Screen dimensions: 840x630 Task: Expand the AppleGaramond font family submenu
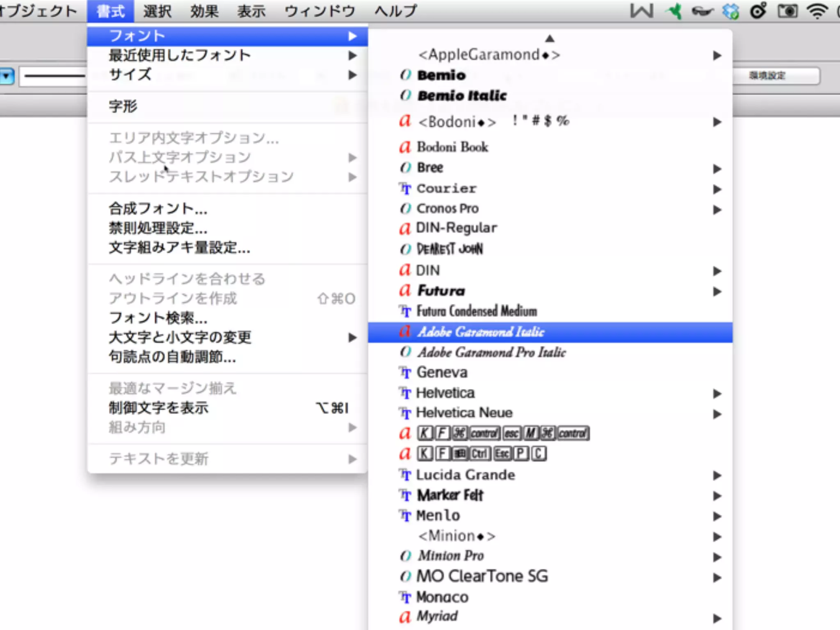(x=717, y=55)
